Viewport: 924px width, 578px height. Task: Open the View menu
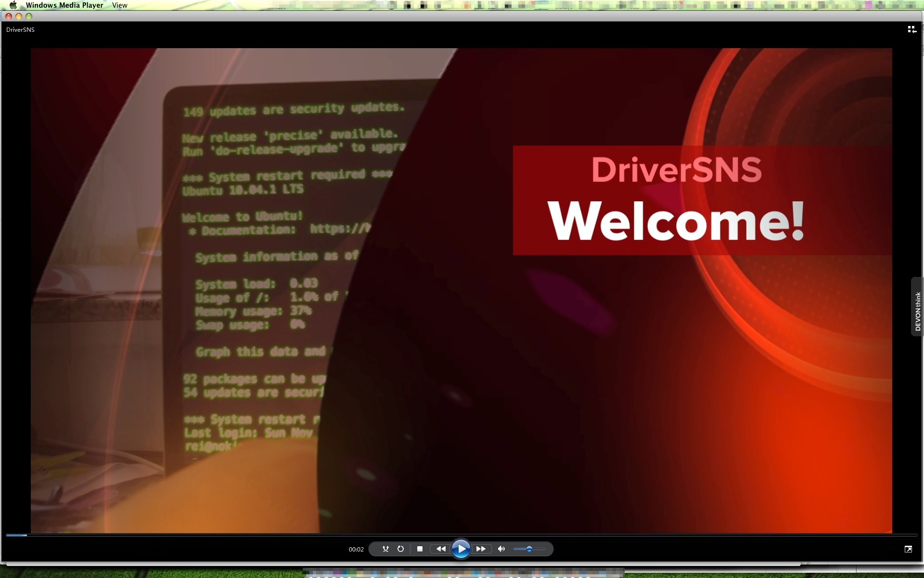point(119,5)
